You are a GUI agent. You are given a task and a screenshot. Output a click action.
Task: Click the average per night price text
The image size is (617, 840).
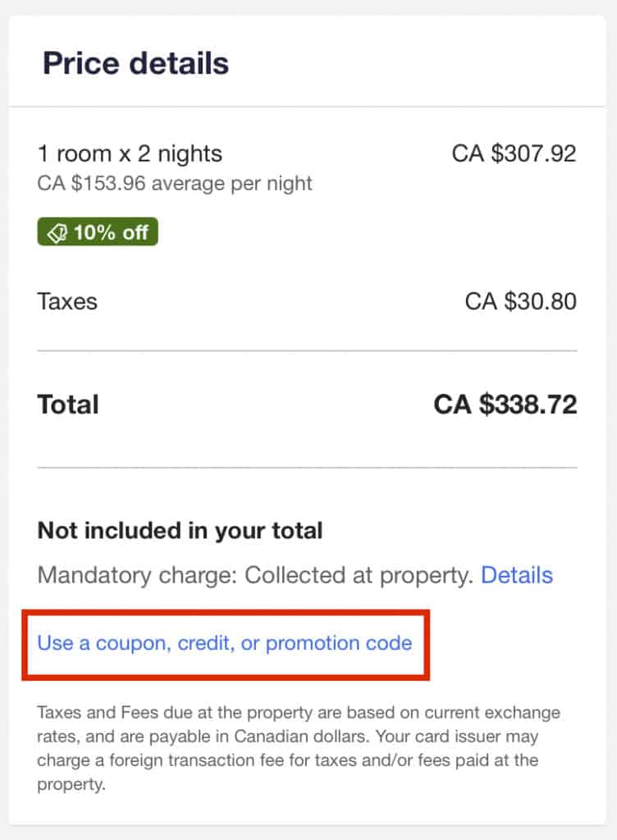click(173, 184)
